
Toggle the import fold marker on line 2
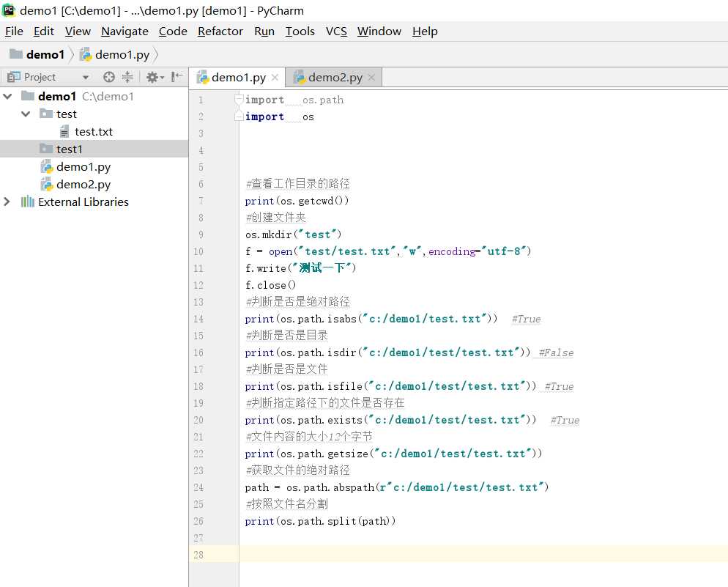pos(239,116)
